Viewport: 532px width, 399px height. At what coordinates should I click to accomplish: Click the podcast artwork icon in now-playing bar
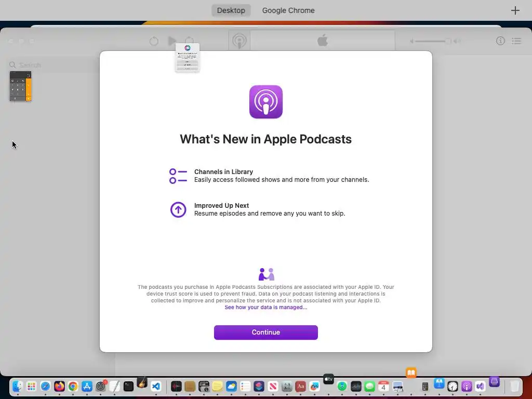pos(239,41)
